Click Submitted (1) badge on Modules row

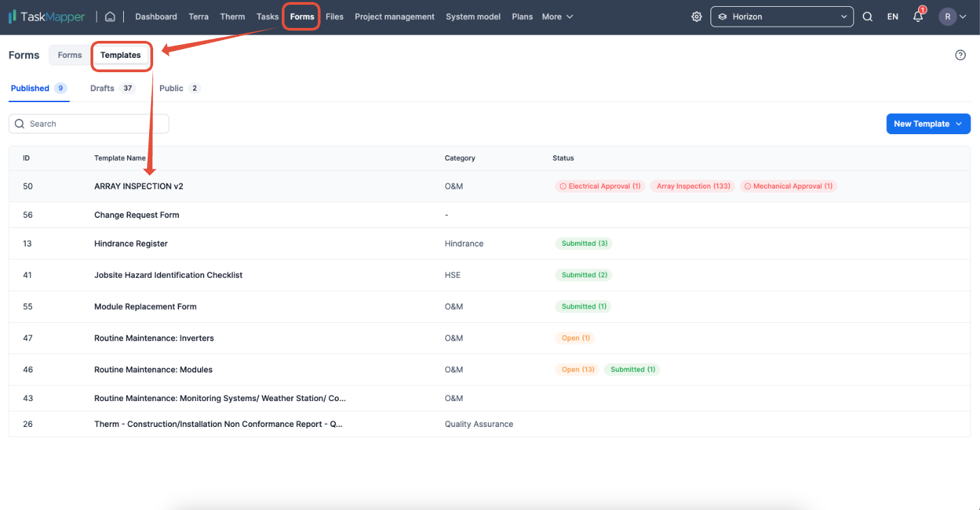click(632, 370)
